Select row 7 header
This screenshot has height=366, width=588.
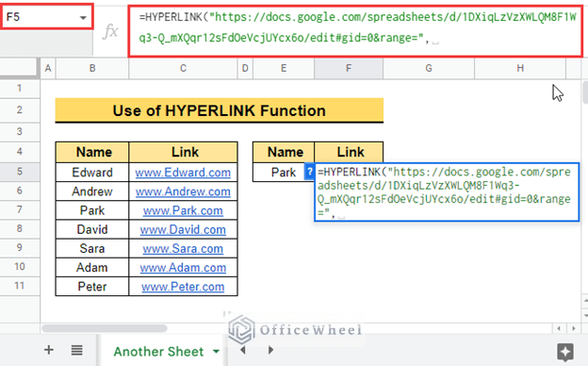(x=20, y=209)
